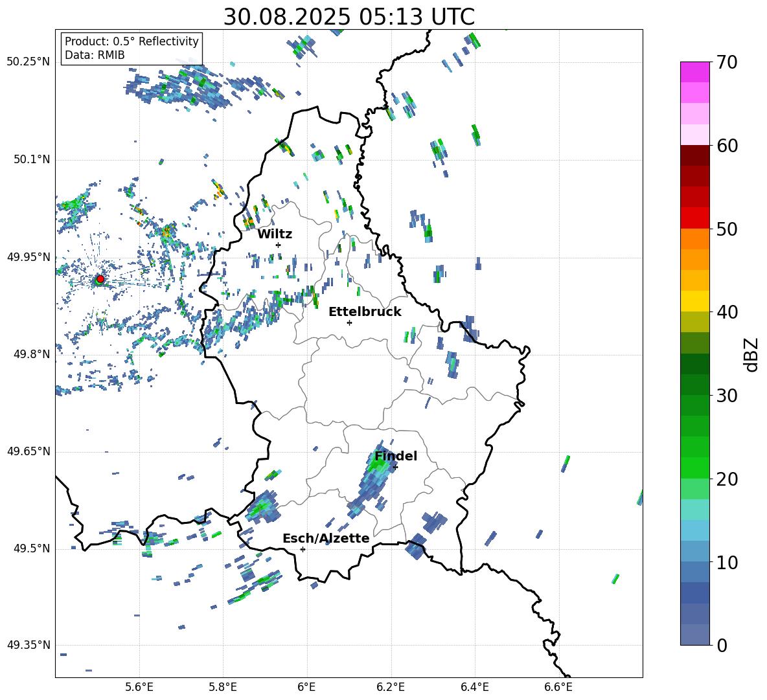Viewport: 767px width, 700px height.
Task: Click the red radar location marker
Action: 100,279
